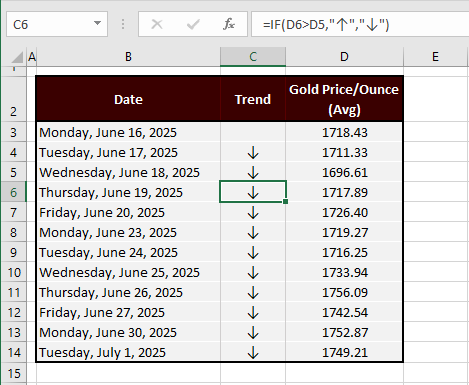
Task: Select row 11 header
Action: click(13, 292)
